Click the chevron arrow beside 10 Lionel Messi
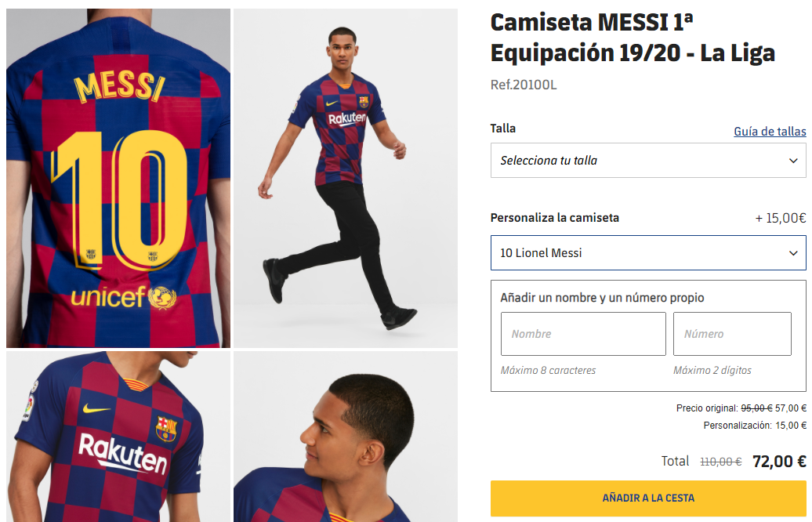 (793, 253)
